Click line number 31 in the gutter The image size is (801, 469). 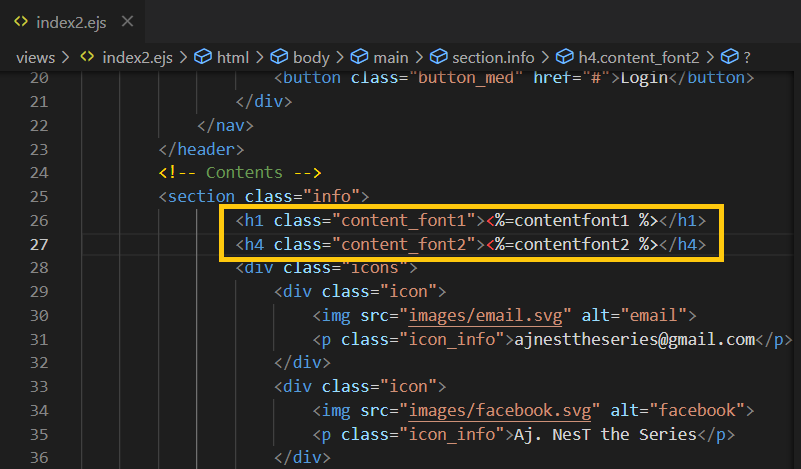coord(39,339)
